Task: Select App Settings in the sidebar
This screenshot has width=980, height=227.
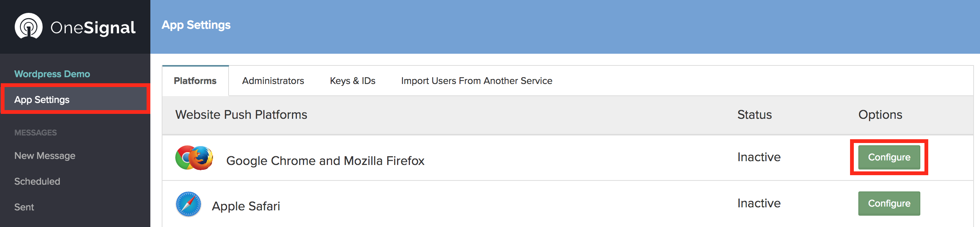Action: point(42,100)
